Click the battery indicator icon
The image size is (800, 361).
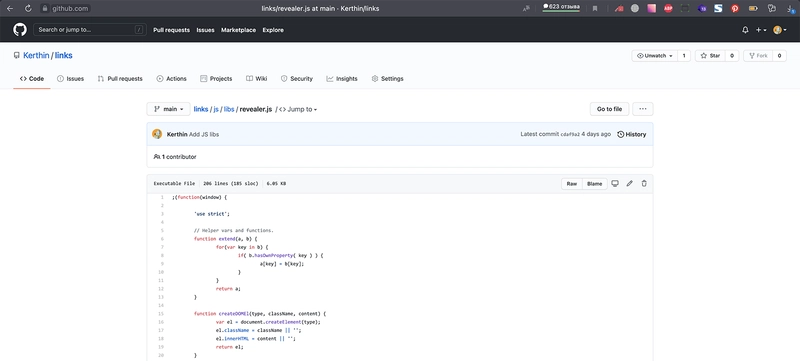[x=753, y=8]
